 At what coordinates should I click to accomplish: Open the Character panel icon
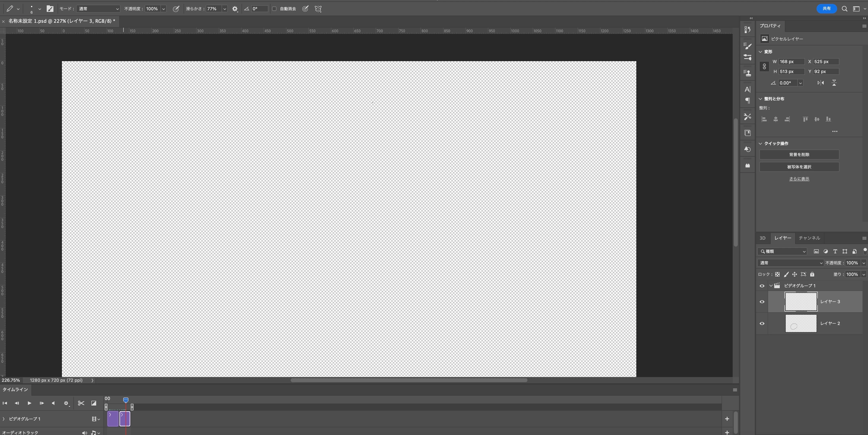(747, 89)
